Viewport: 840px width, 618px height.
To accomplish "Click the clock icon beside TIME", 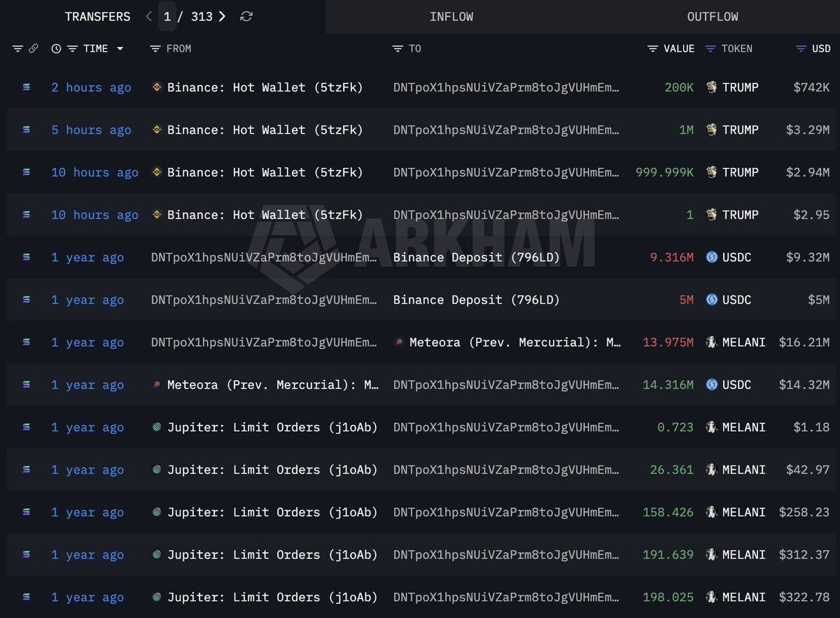I will pyautogui.click(x=56, y=48).
